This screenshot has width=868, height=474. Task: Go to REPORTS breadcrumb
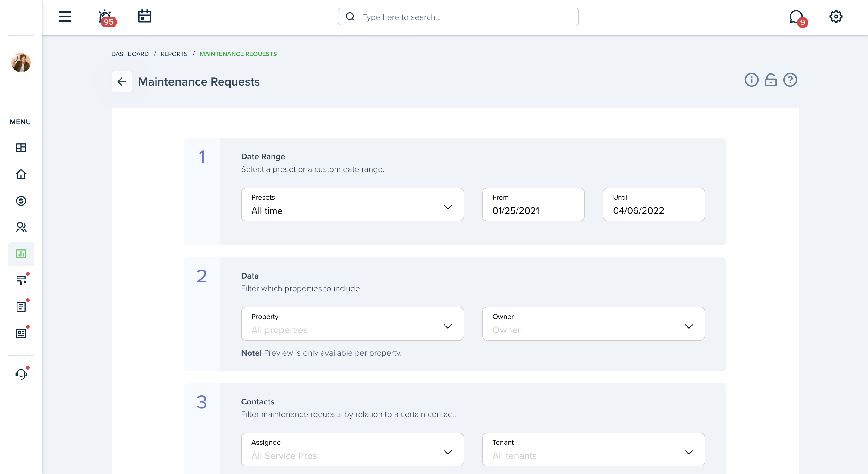coord(174,54)
